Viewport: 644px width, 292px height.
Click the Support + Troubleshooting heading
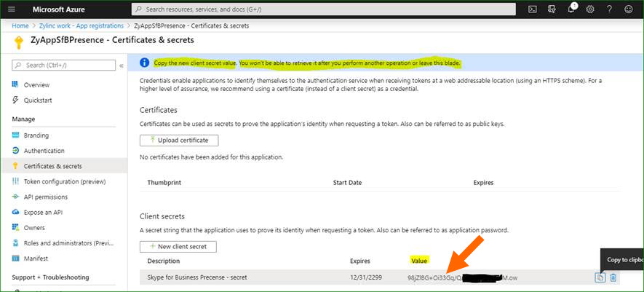pos(50,277)
